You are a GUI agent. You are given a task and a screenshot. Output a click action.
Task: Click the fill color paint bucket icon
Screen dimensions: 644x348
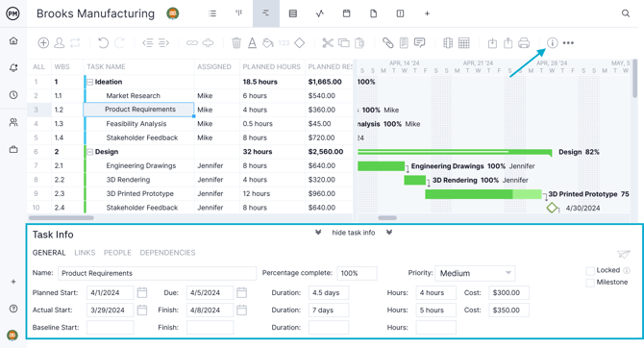(x=268, y=42)
